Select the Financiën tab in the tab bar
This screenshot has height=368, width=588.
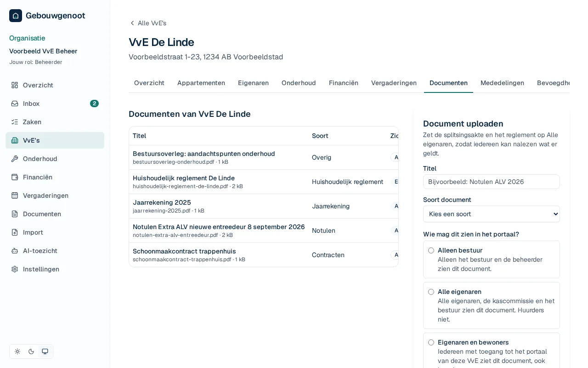[344, 83]
